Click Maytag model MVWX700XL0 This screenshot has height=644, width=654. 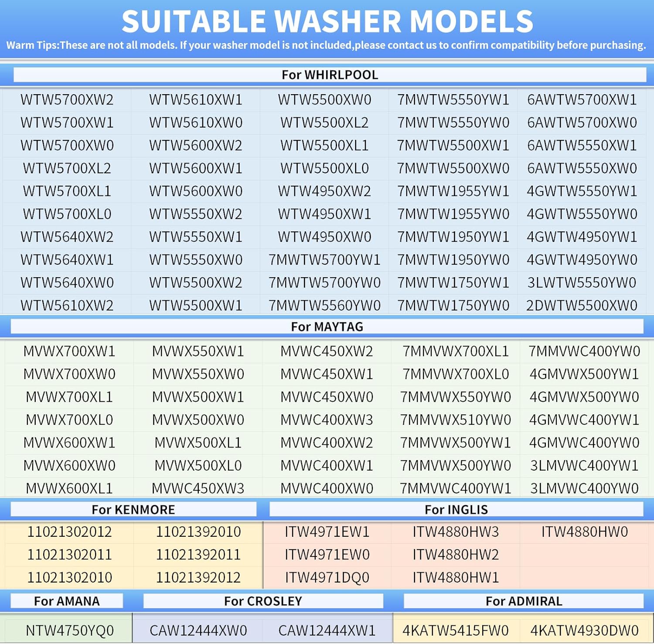click(69, 420)
